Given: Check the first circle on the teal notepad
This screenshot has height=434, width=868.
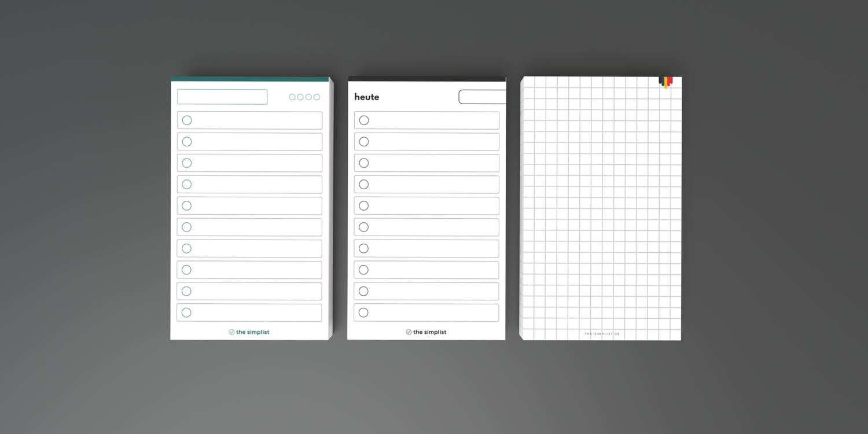Looking at the screenshot, I should [x=187, y=120].
